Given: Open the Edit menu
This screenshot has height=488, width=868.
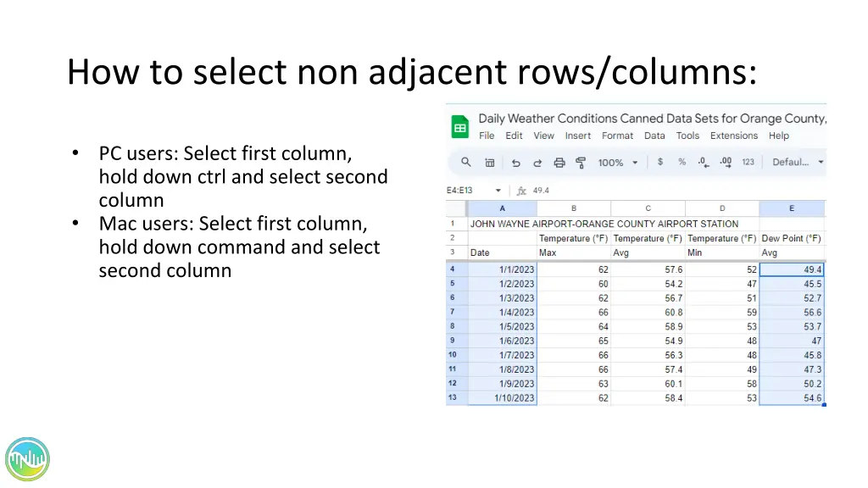Looking at the screenshot, I should tap(514, 136).
